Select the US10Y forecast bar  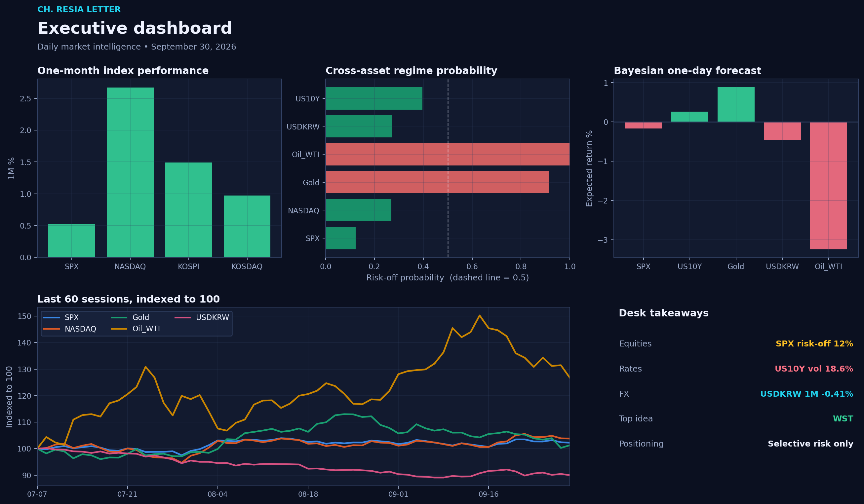point(689,117)
